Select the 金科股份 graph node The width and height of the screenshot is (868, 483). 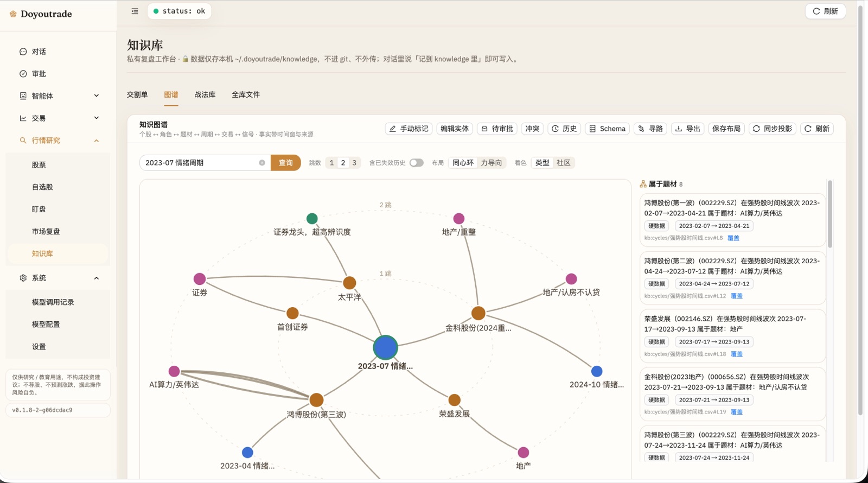[x=478, y=313]
